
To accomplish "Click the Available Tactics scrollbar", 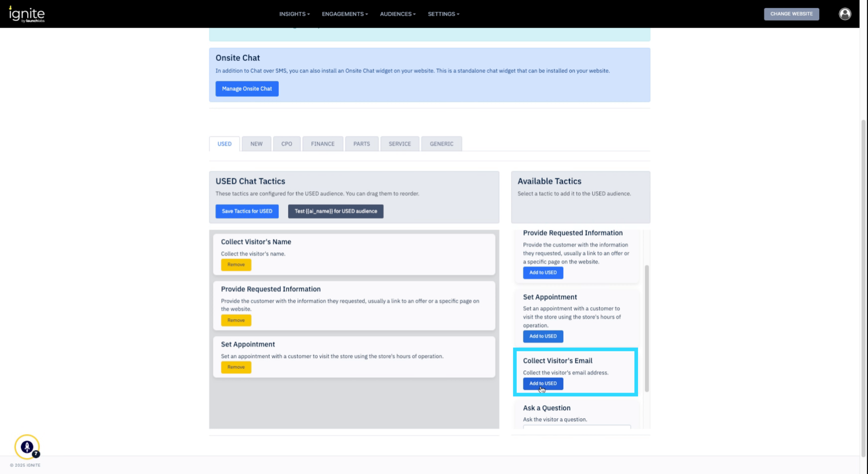I will pyautogui.click(x=646, y=328).
